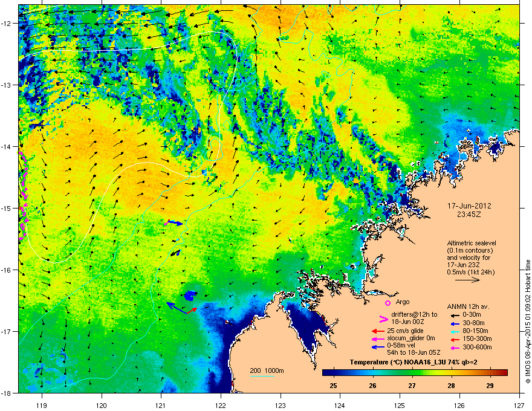532x411 pixels.
Task: Click the cyan ANMN arrow for 80-150m
Action: pos(455,331)
